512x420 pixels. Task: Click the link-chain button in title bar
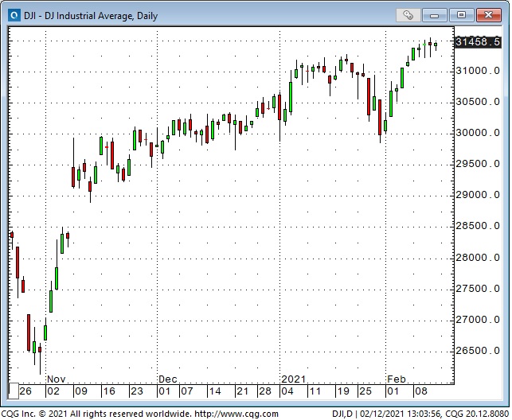click(x=408, y=15)
